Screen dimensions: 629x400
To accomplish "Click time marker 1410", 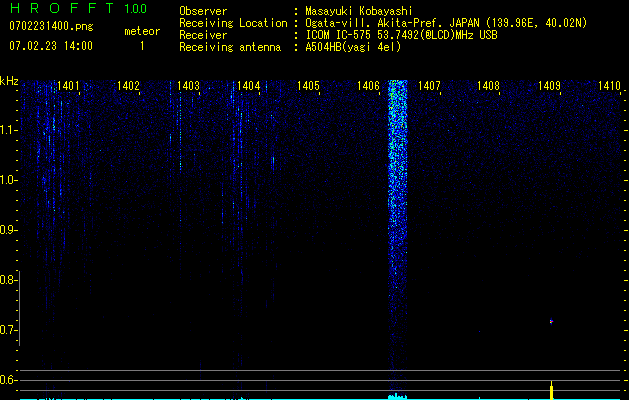I will pos(609,86).
